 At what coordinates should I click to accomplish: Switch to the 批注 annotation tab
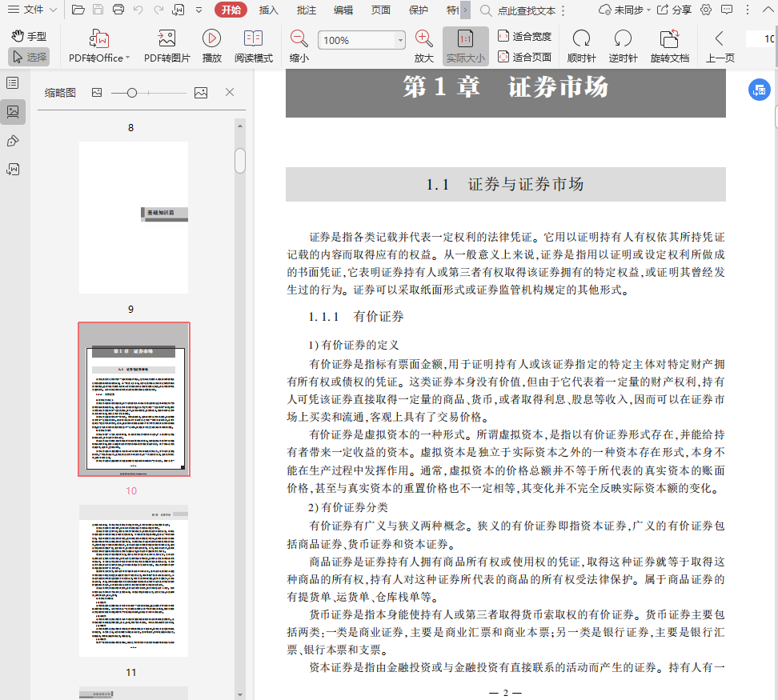(x=306, y=10)
